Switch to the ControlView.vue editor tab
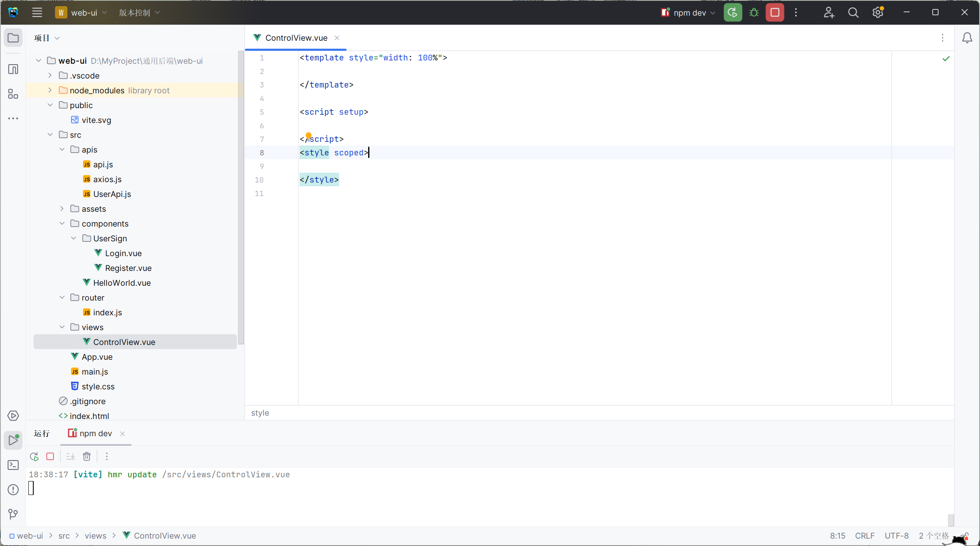 pos(295,37)
